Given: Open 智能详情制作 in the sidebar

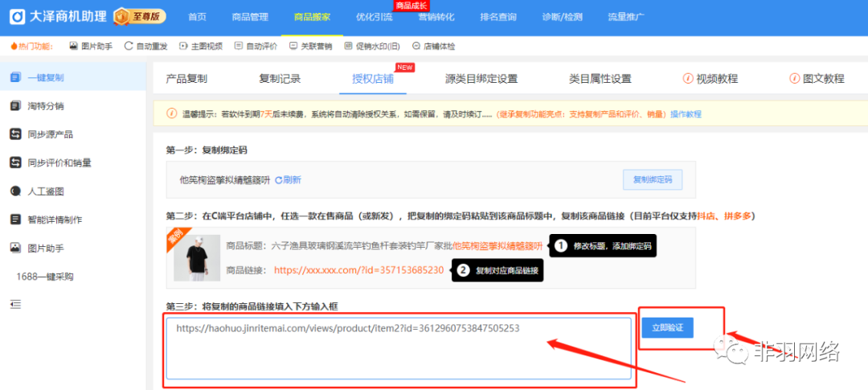Looking at the screenshot, I should (55, 220).
